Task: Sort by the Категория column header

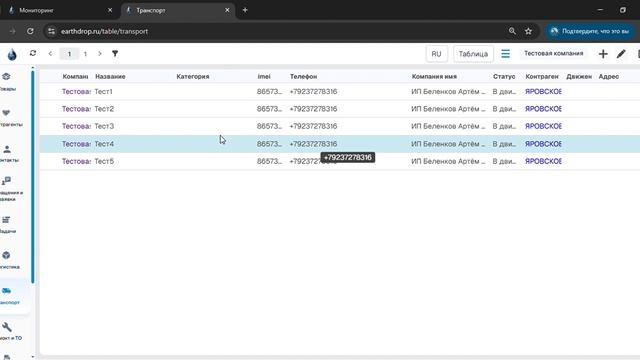Action: coord(193,76)
